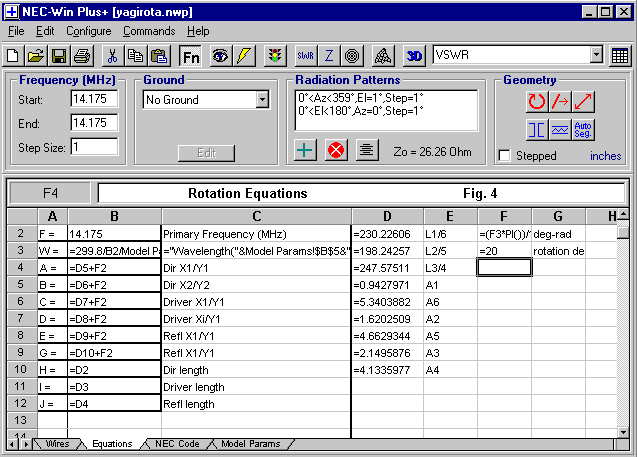
Task: Add a radiation pattern with plus icon
Action: coord(307,150)
